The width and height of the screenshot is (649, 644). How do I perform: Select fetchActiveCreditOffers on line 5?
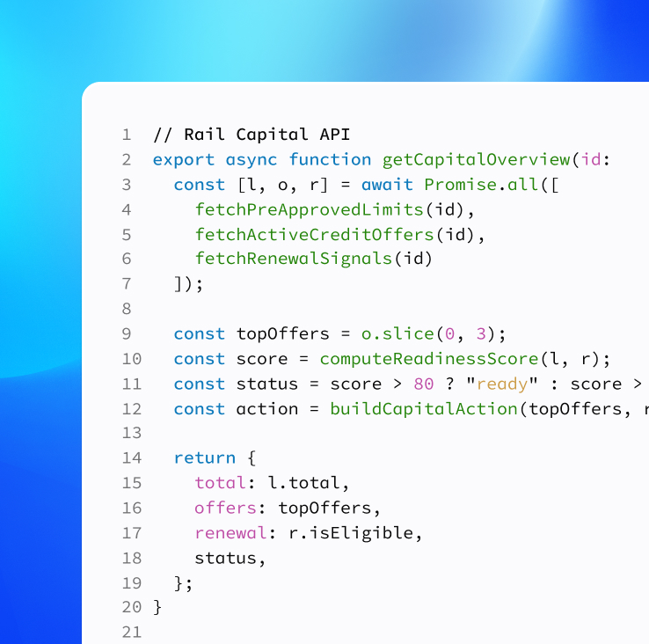315,235
